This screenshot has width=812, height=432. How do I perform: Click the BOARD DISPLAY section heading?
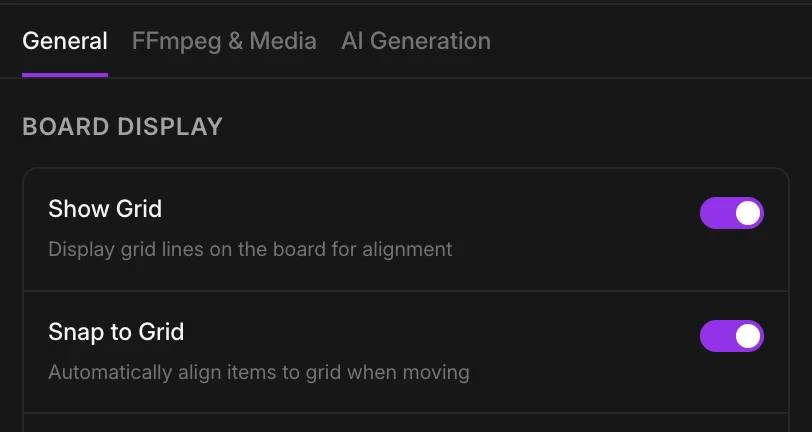tap(122, 127)
